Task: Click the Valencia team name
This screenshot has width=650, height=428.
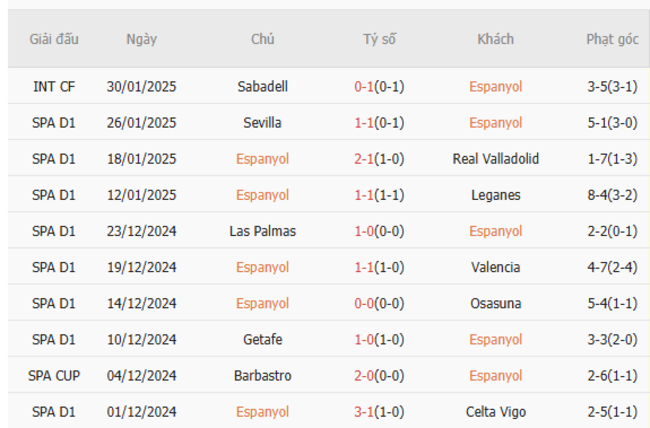Action: pyautogui.click(x=495, y=267)
